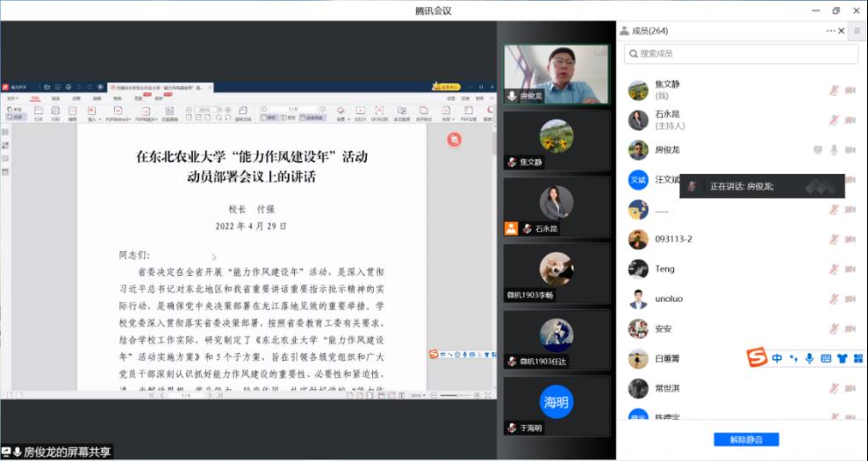Click the 解除静音 button
The width and height of the screenshot is (868, 461).
(x=746, y=439)
